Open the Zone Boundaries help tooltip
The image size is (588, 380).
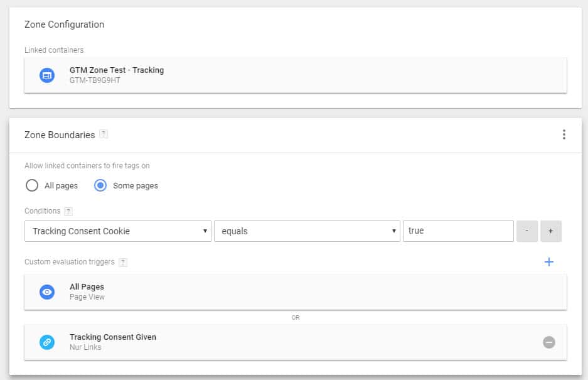104,134
